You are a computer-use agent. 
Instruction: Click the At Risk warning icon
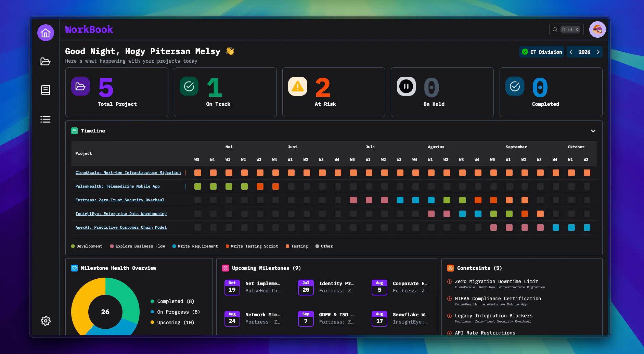[x=298, y=86]
